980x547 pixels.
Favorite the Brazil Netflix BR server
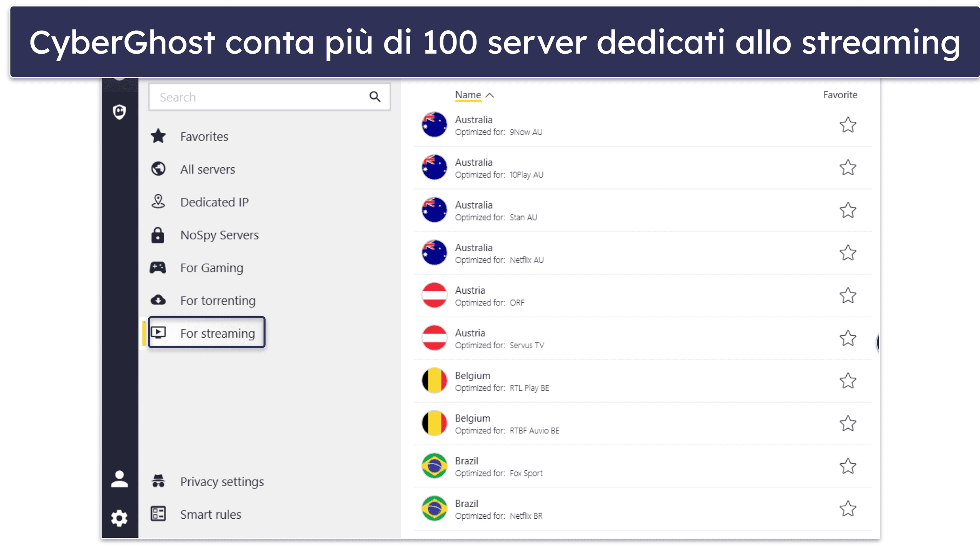pos(848,509)
